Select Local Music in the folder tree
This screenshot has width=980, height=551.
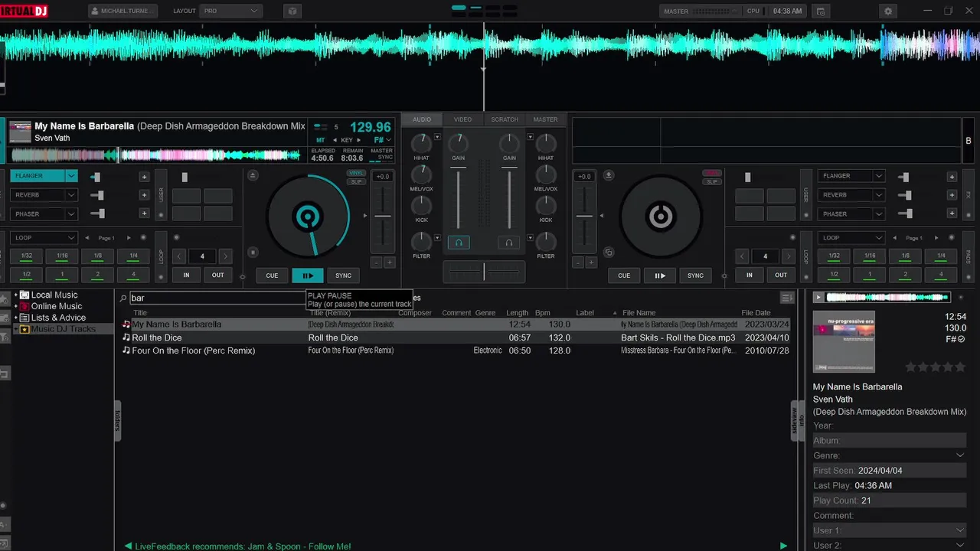click(54, 295)
